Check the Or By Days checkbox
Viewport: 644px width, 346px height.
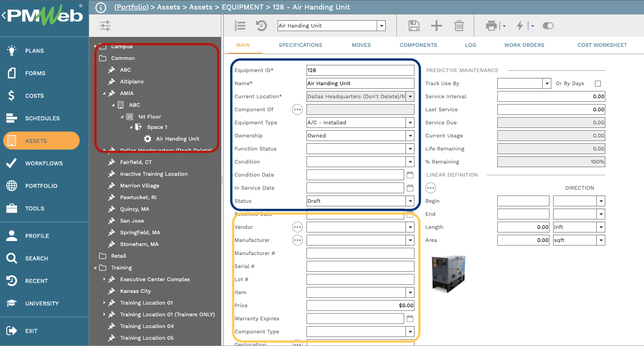(598, 83)
